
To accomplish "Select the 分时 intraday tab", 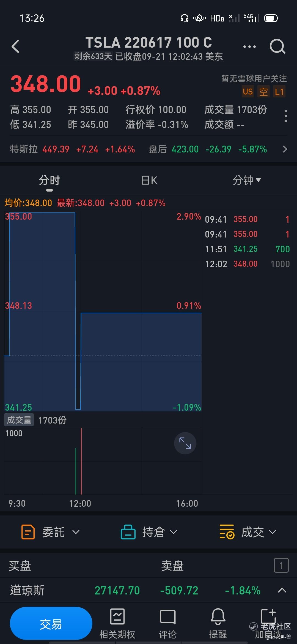I will tap(50, 181).
